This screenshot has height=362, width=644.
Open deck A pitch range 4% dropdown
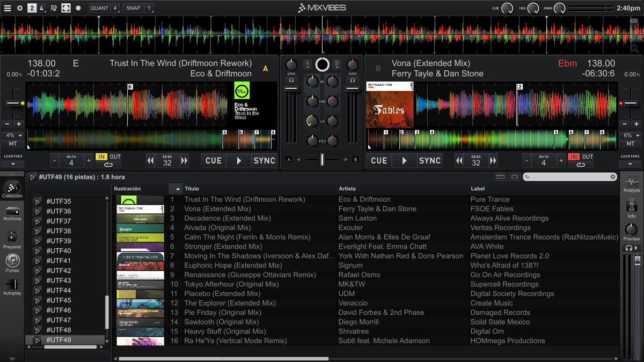13,136
